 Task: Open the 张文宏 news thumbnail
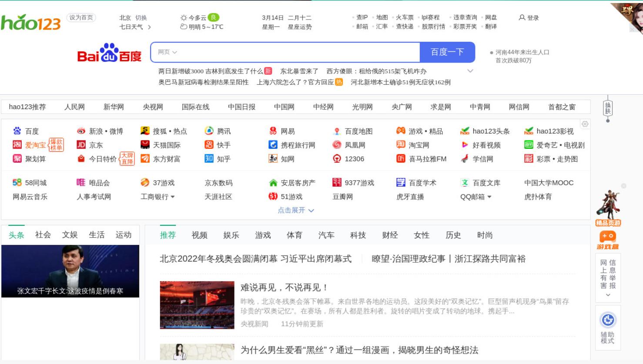(x=70, y=271)
